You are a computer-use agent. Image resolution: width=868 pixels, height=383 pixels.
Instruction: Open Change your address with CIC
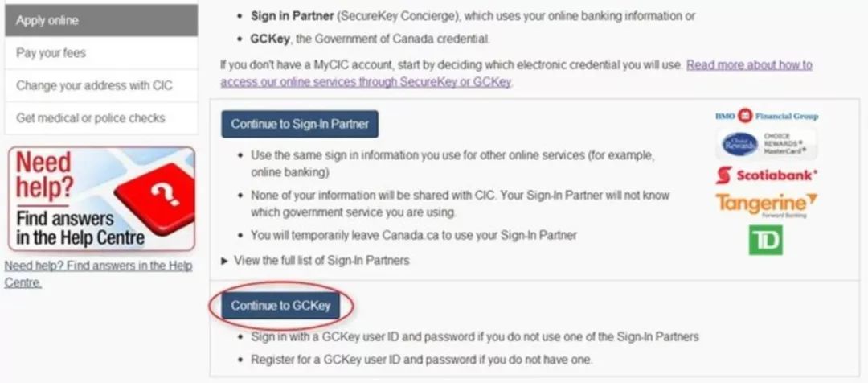pos(101,85)
